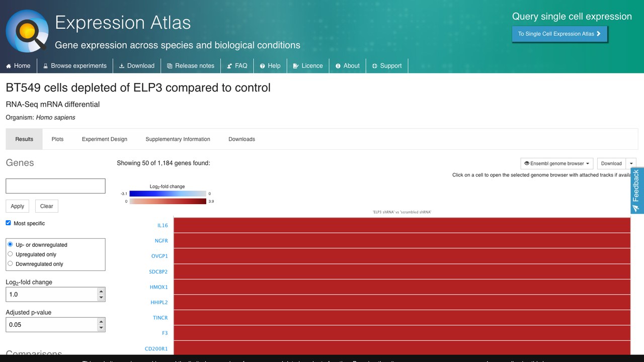This screenshot has height=362, width=644.
Task: Decrease the Adjusted p-value
Action: click(101, 328)
